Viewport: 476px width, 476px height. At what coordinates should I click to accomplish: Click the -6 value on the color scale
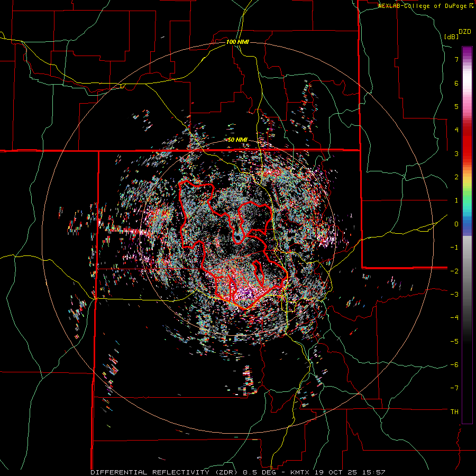[x=454, y=365]
